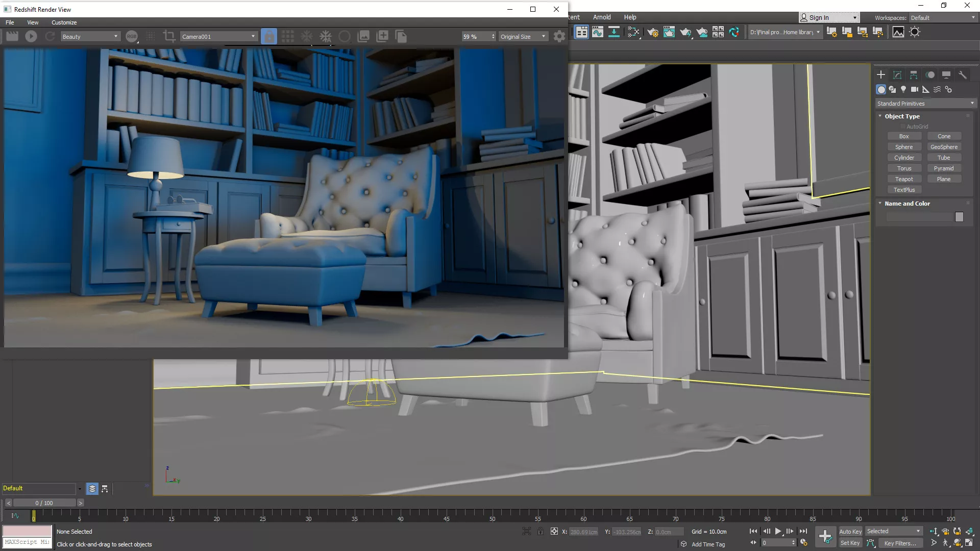This screenshot has width=980, height=551.
Task: Open Redshift Render View settings gear
Action: coord(559,36)
